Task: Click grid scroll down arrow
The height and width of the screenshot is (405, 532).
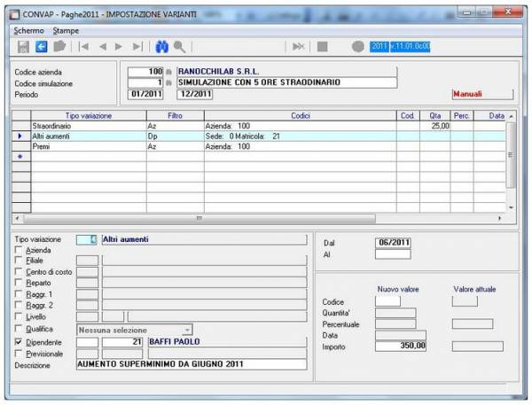Action: 511,207
